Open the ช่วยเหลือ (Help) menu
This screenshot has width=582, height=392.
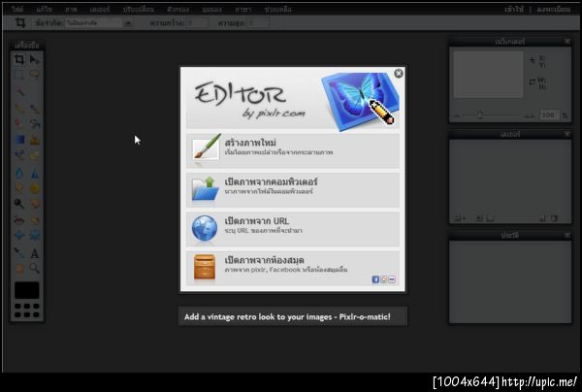(277, 10)
